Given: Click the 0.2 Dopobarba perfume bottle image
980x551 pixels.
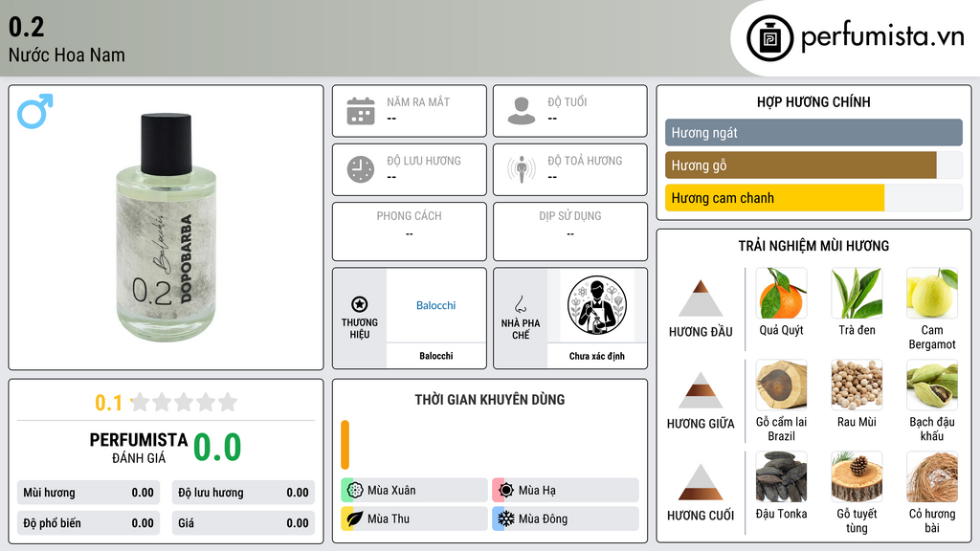Looking at the screenshot, I should click(x=167, y=228).
